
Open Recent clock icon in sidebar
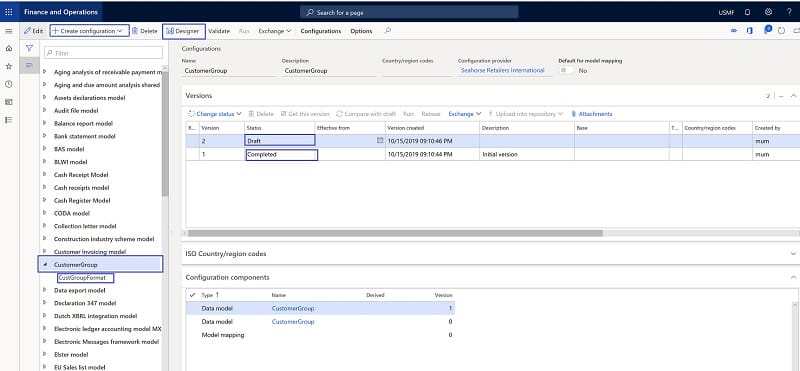pyautogui.click(x=9, y=84)
